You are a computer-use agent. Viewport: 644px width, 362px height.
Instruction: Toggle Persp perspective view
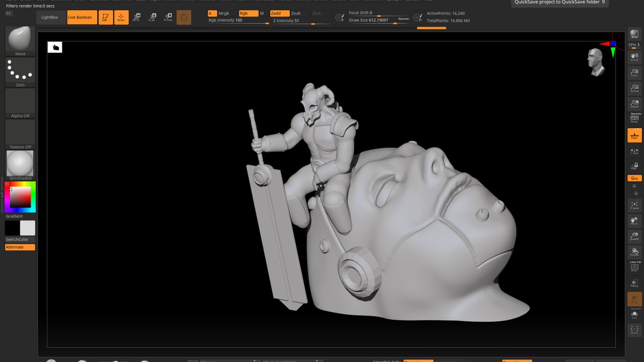[634, 118]
